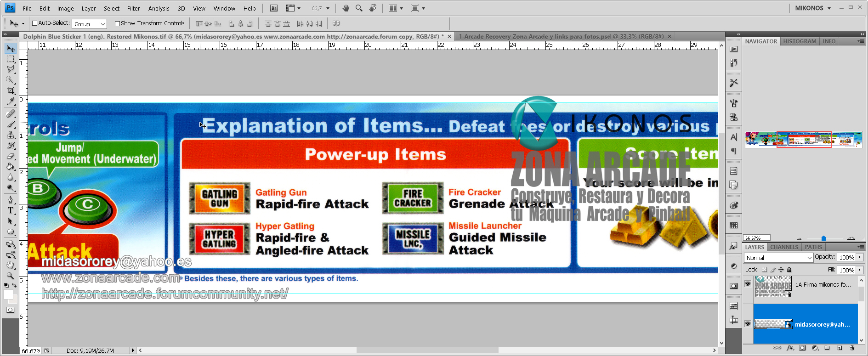Select the 3D Orbit camera tool
This screenshot has height=356, width=868.
point(11,254)
